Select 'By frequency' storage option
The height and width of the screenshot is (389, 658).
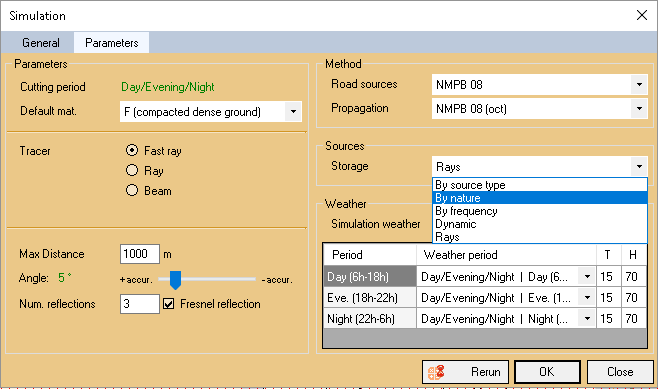540,211
